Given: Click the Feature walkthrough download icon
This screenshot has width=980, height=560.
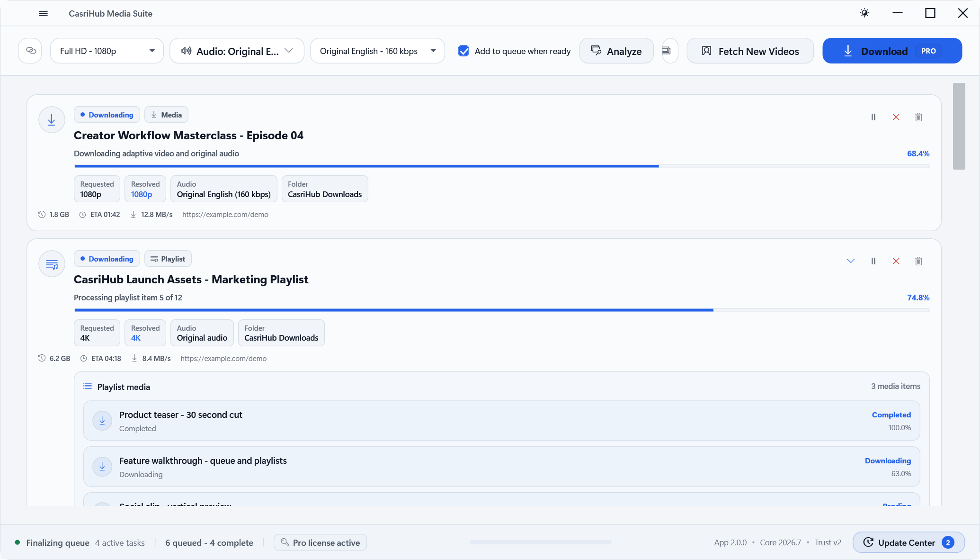Looking at the screenshot, I should pos(102,467).
